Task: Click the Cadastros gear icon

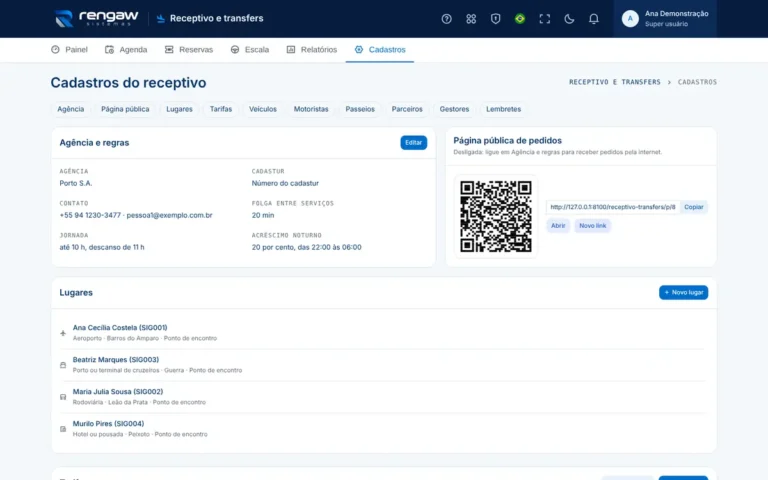Action: click(x=359, y=49)
